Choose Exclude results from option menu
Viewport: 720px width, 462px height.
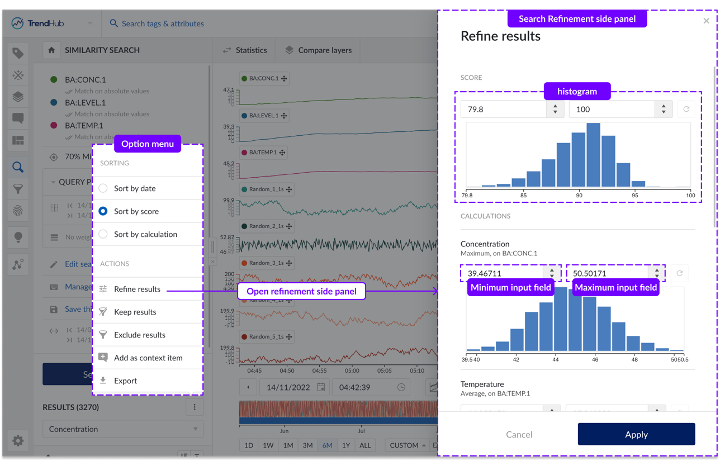click(139, 335)
